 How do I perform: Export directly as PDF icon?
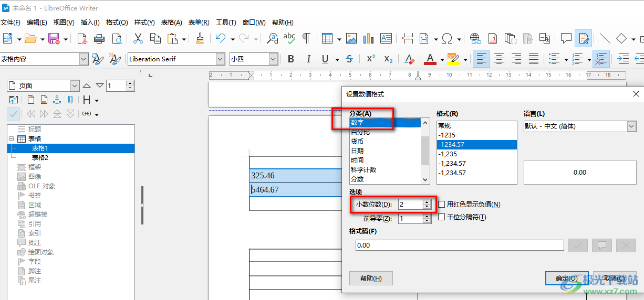[x=82, y=38]
